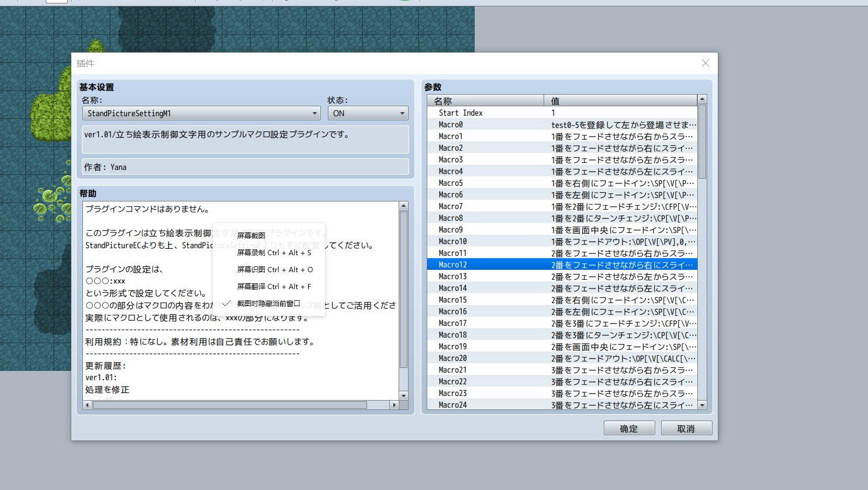Click the プラグインコマンドはありません help line
Image resolution: width=868 pixels, height=490 pixels.
(148, 208)
